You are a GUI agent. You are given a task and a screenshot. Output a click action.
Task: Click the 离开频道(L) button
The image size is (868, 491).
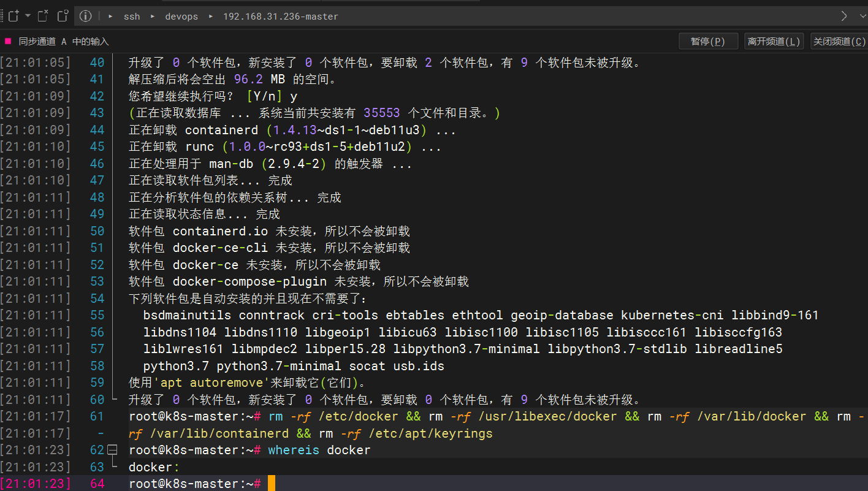(x=774, y=41)
